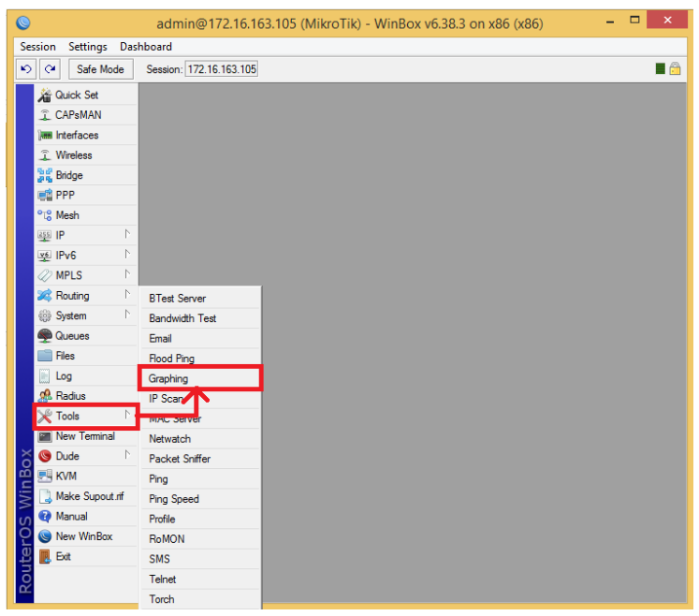Open Netwatch from Tools submenu
Image resolution: width=699 pixels, height=616 pixels.
point(200,439)
